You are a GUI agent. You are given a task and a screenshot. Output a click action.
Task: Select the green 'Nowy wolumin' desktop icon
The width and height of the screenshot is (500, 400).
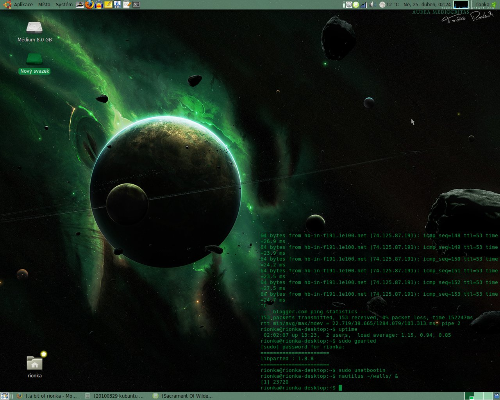click(x=34, y=64)
